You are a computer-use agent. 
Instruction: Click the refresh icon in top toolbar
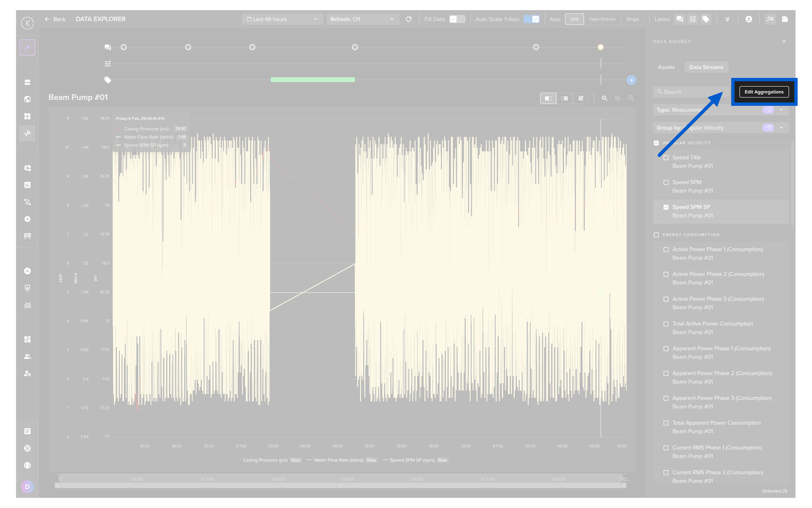(409, 19)
